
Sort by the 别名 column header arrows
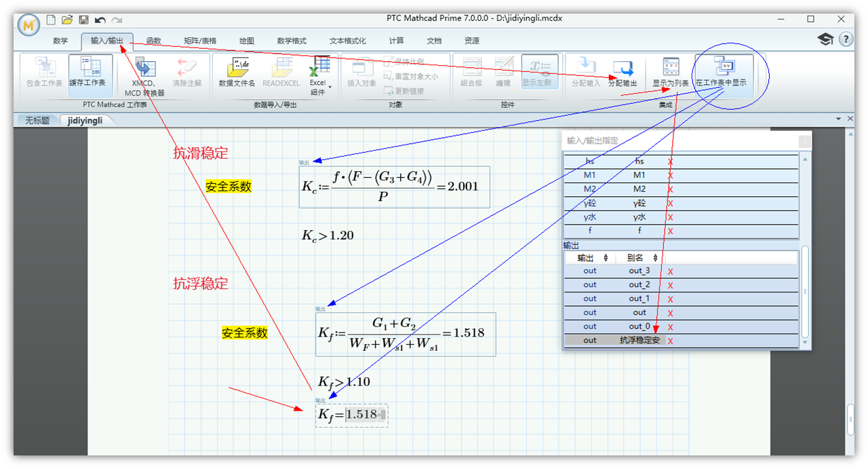[x=656, y=258]
